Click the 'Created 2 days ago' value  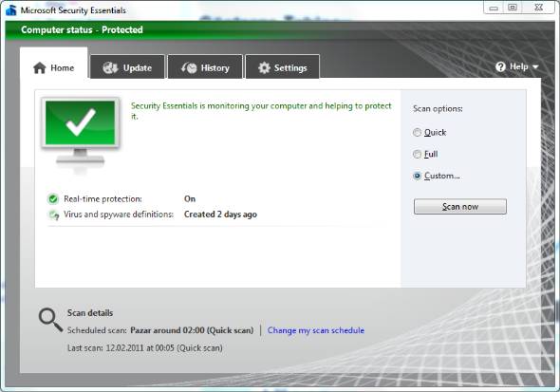pyautogui.click(x=220, y=215)
